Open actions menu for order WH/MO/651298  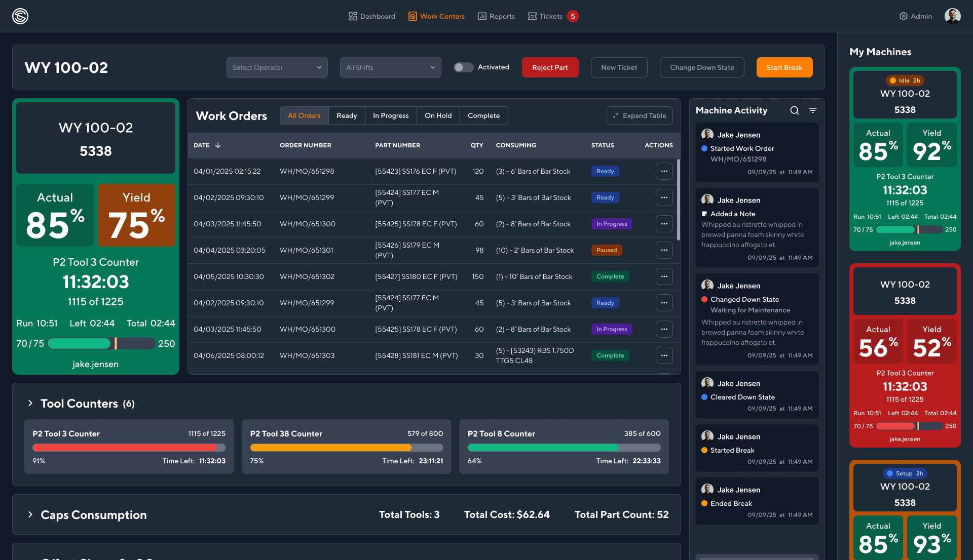(x=664, y=171)
